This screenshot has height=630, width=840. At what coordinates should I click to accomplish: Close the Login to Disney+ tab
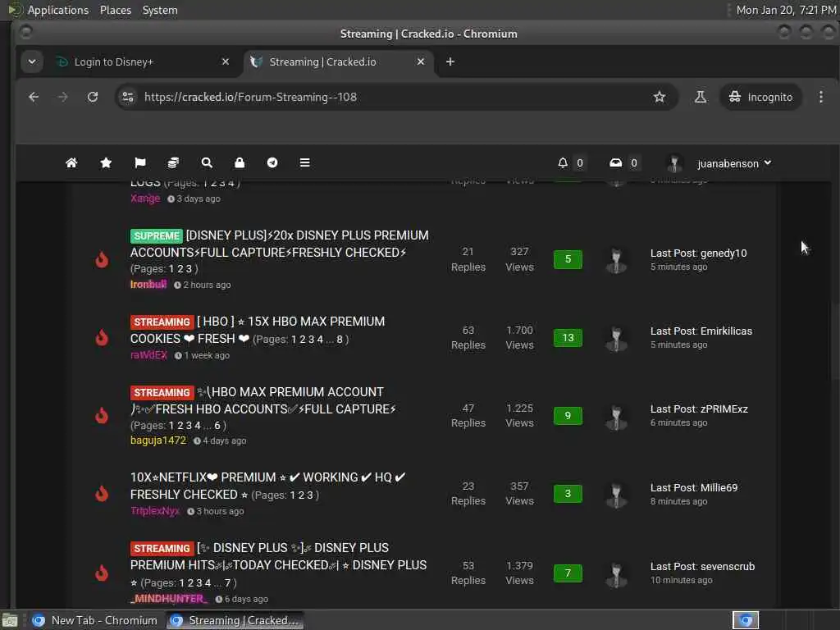(x=226, y=62)
